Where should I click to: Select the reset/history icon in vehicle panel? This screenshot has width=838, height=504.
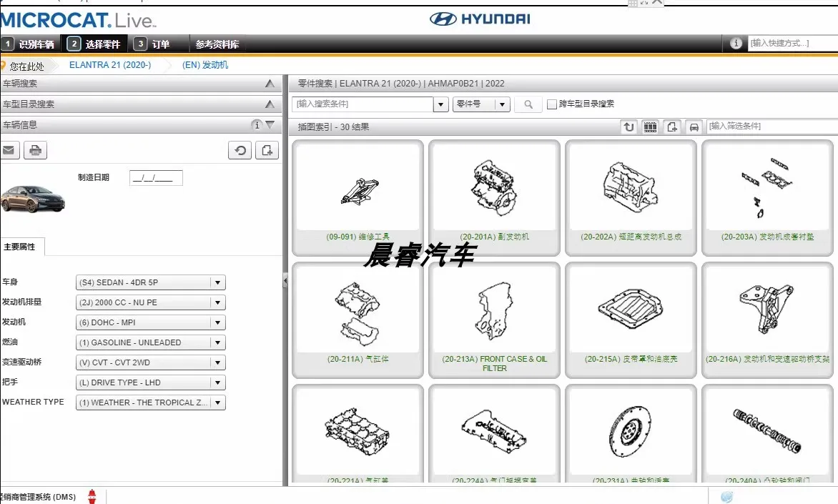tap(240, 150)
